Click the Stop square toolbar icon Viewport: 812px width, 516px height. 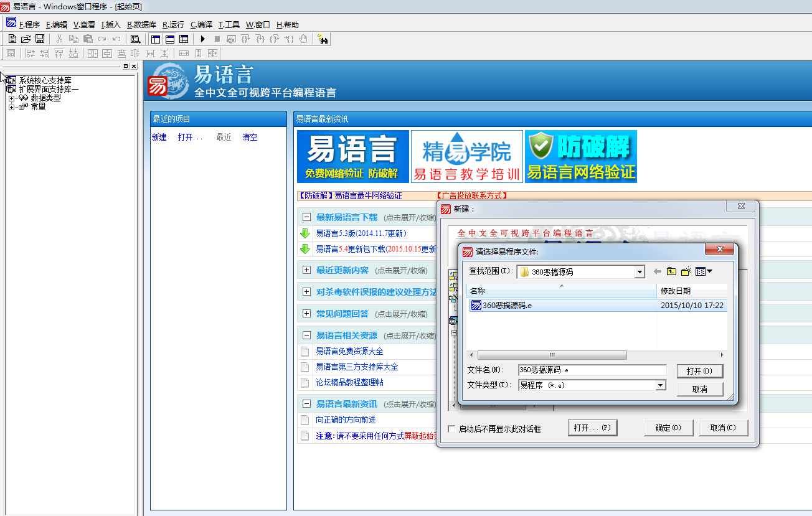pos(217,39)
